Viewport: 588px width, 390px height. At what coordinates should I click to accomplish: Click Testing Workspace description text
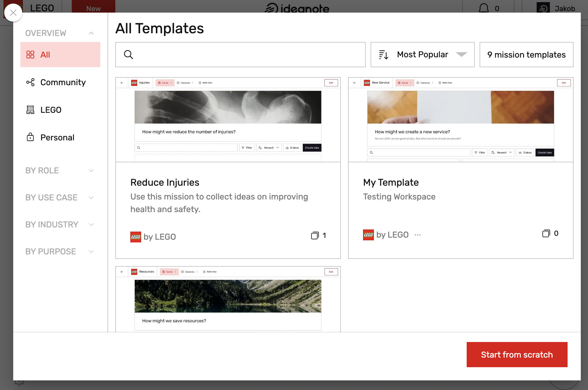pyautogui.click(x=399, y=197)
